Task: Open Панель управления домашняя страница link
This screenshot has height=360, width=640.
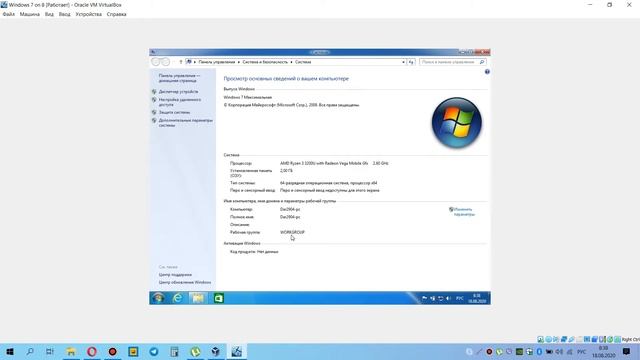Action: pos(179,78)
